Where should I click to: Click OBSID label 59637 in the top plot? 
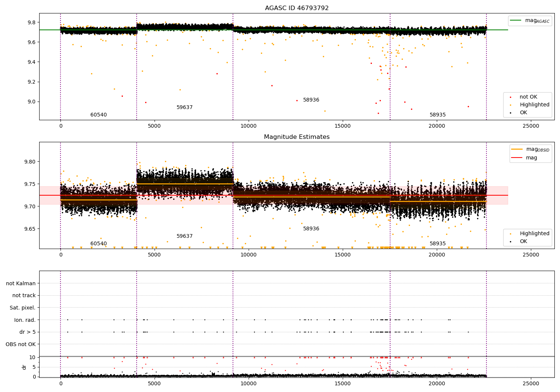184,108
